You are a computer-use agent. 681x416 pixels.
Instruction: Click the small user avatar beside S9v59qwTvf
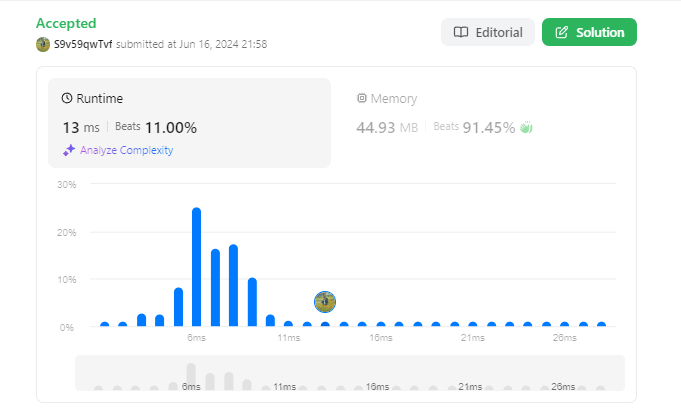point(43,44)
